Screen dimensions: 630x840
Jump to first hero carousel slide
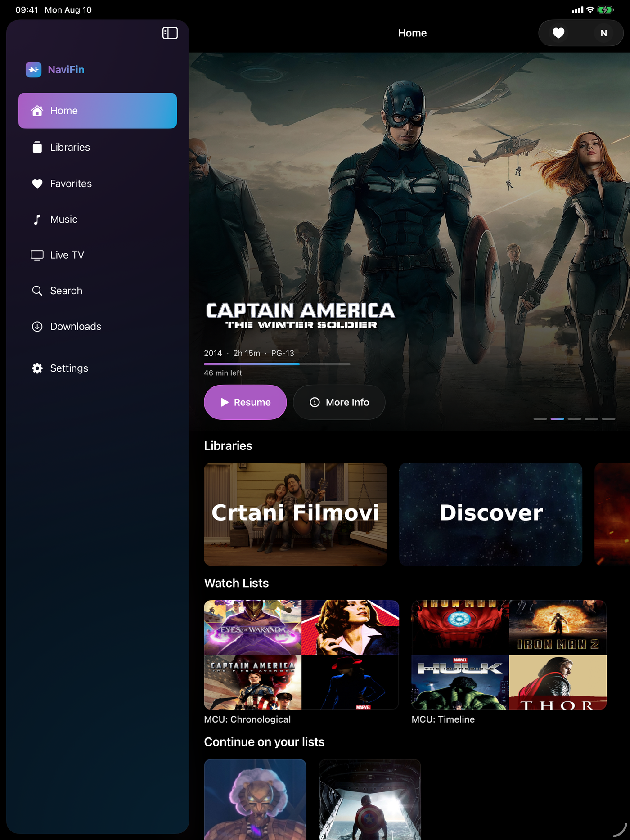(540, 419)
